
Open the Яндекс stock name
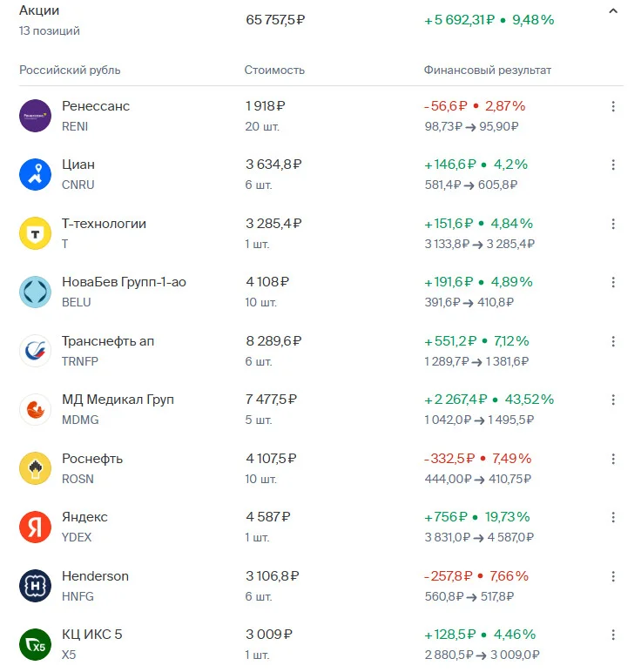tap(84, 517)
